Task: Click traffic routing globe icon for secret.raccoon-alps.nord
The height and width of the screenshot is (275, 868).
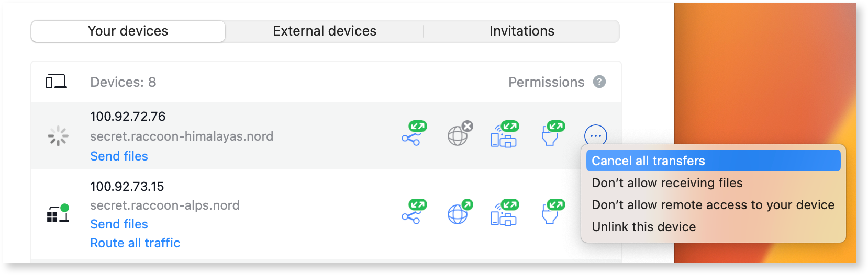Action: click(459, 212)
